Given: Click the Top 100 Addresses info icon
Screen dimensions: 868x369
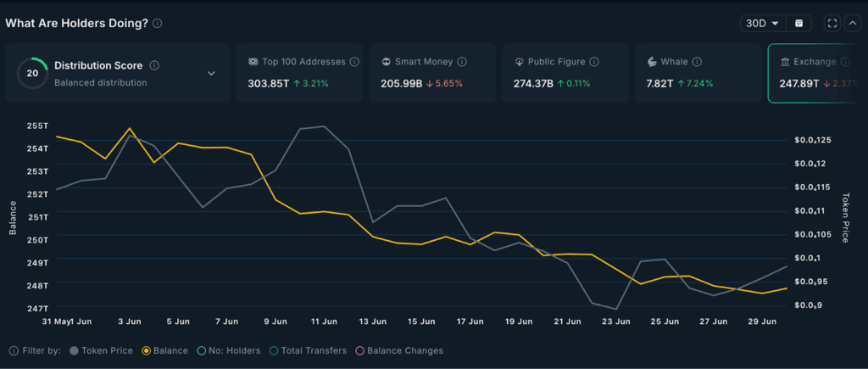Looking at the screenshot, I should [x=355, y=62].
